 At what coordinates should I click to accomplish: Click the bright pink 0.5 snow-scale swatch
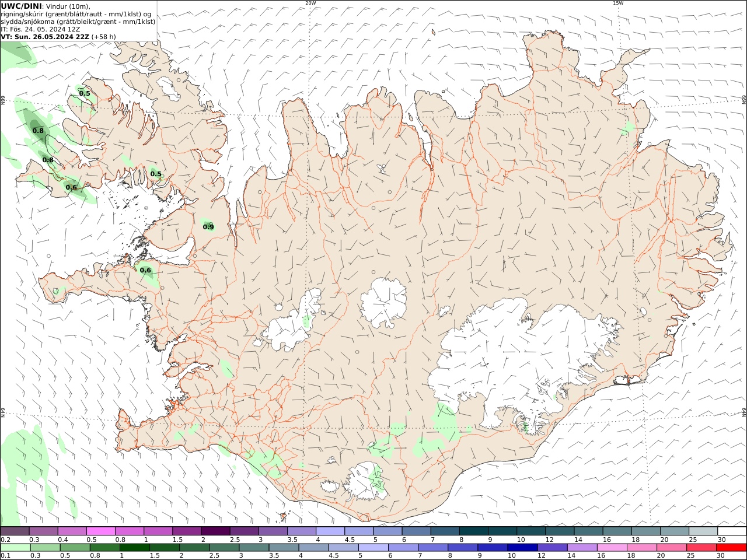tap(100, 531)
